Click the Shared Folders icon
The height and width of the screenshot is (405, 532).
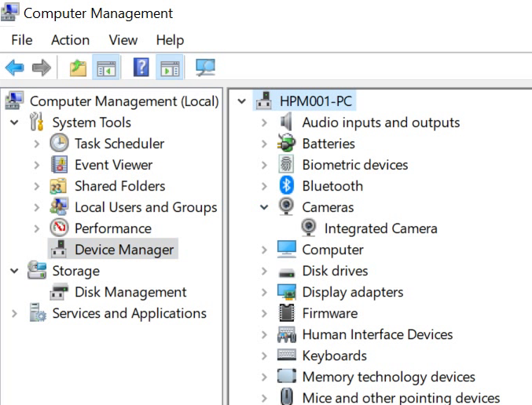point(58,186)
